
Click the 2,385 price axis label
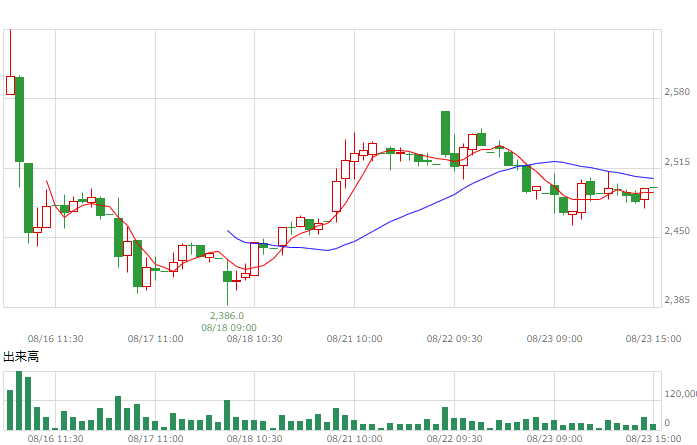[x=677, y=300]
